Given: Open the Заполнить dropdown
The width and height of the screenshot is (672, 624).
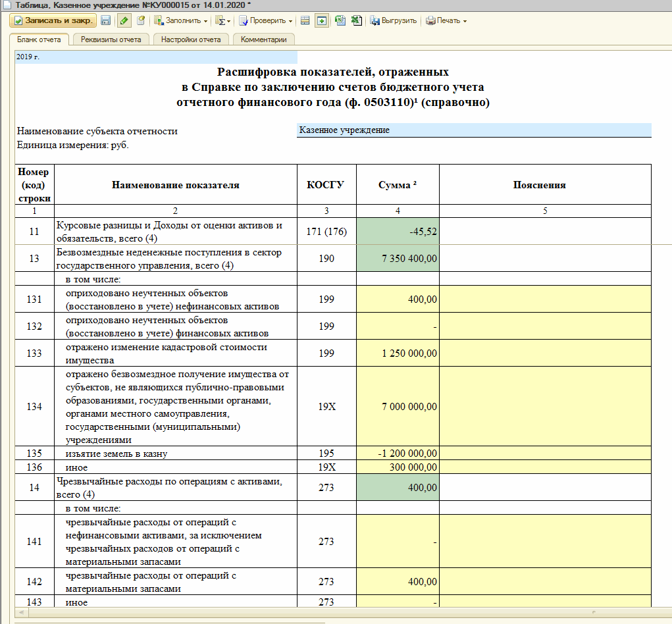Looking at the screenshot, I should [180, 20].
